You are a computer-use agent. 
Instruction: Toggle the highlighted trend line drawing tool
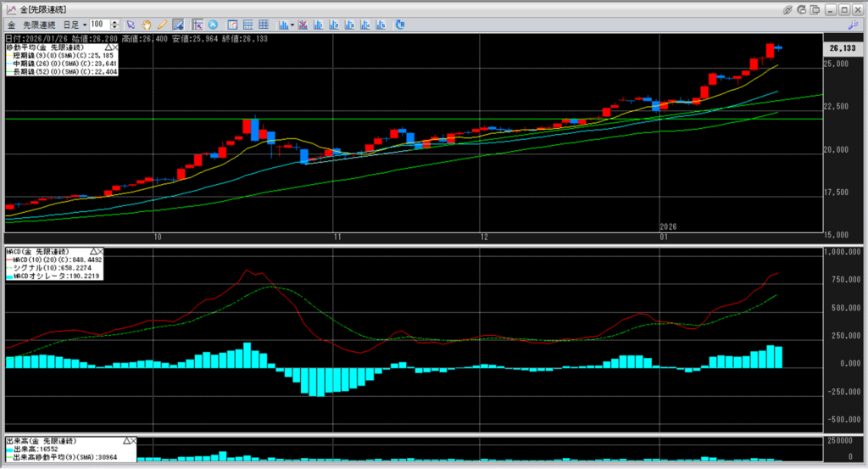(178, 25)
